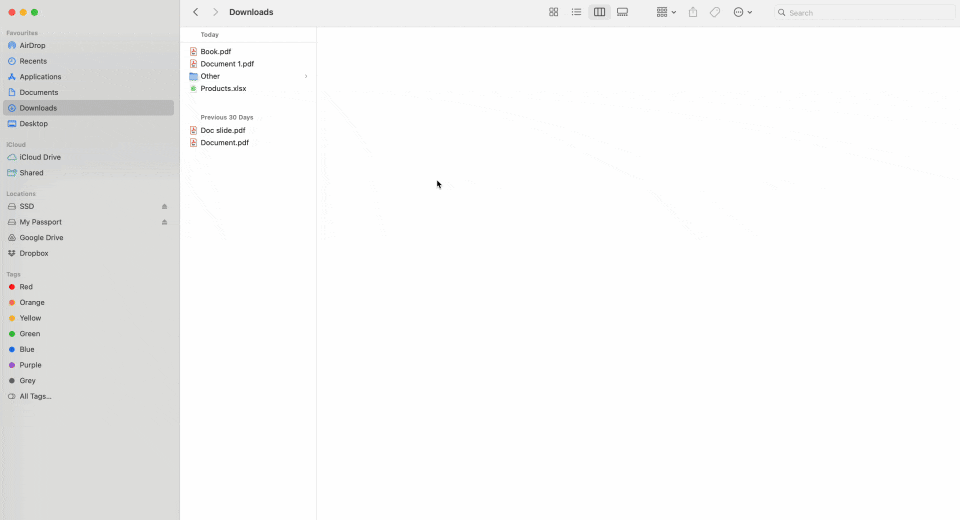
Task: Click the Edit Tags toolbar icon
Action: point(714,12)
